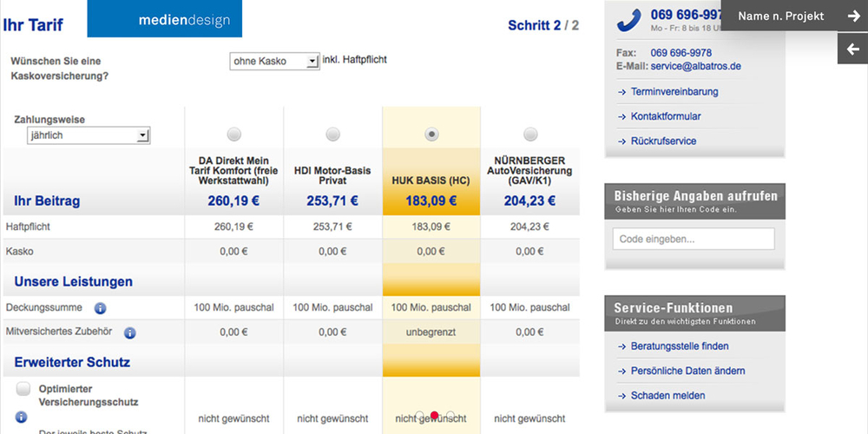
Task: Select the HDI Motor-Basis Privat radio button
Action: tap(332, 134)
